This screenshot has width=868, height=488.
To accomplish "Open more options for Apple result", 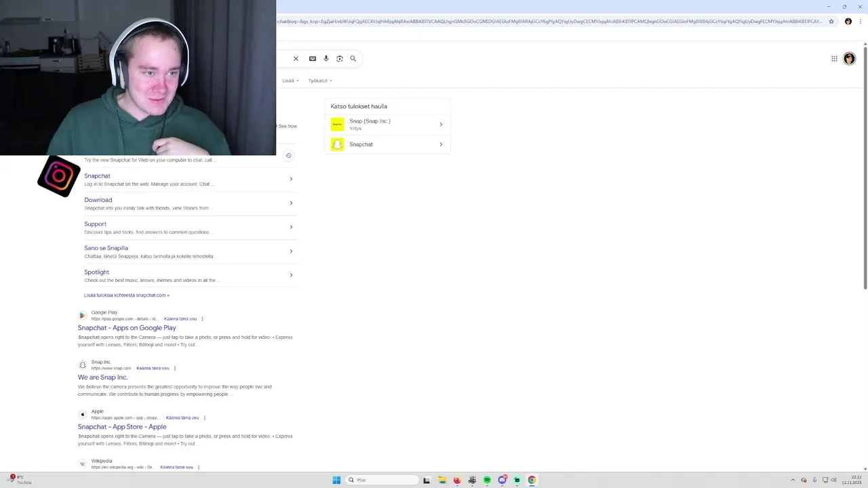I will tap(205, 418).
